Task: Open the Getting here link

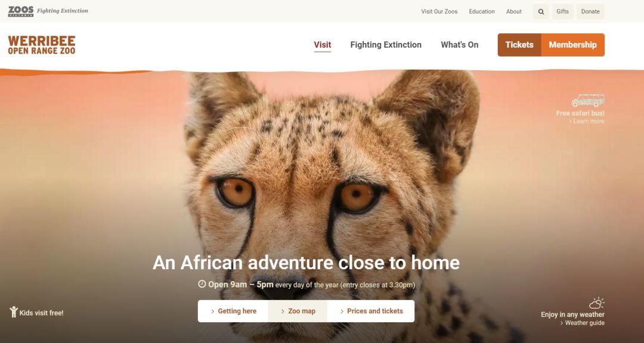Action: click(233, 311)
